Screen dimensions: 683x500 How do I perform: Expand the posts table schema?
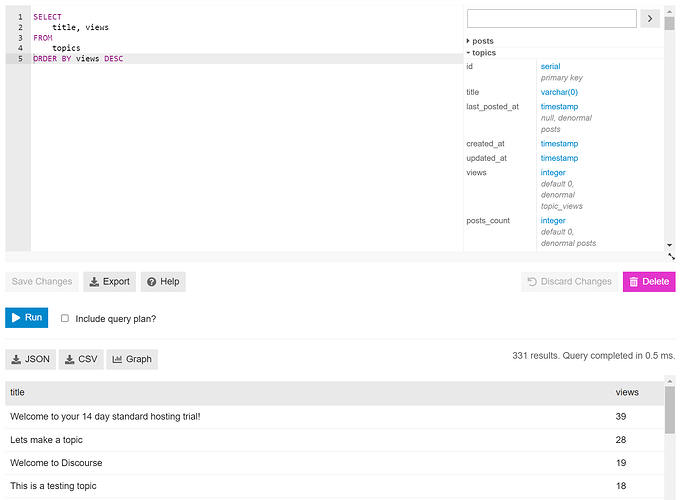click(x=480, y=41)
